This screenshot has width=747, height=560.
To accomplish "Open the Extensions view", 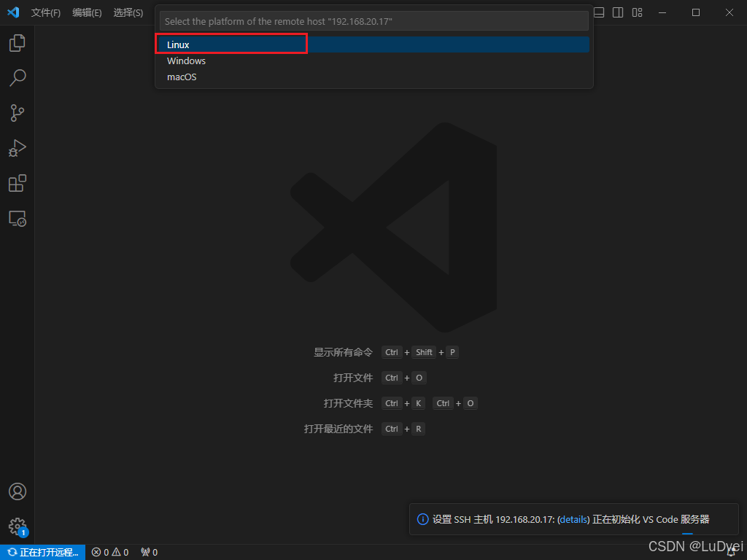I will (18, 183).
